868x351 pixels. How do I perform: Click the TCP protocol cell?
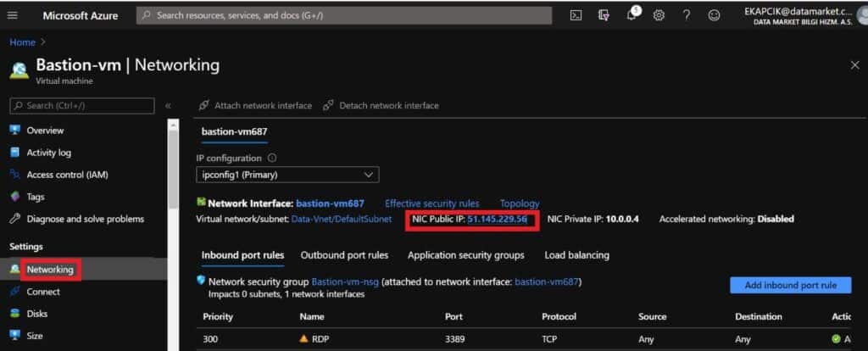[x=550, y=338]
